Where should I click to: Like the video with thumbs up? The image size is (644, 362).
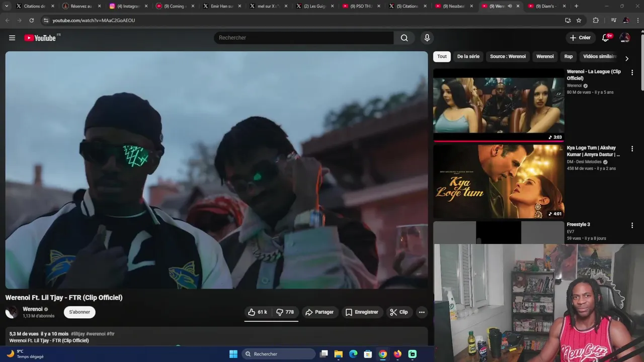coord(258,312)
